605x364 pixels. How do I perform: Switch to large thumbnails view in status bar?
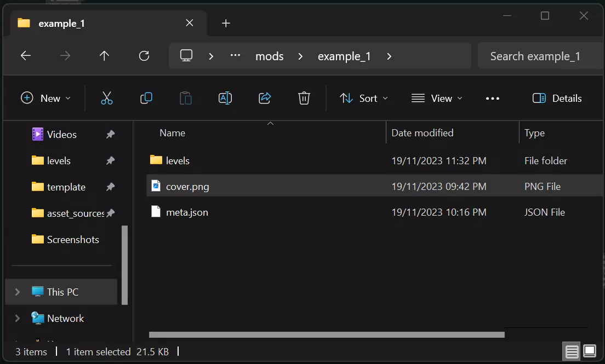point(590,351)
